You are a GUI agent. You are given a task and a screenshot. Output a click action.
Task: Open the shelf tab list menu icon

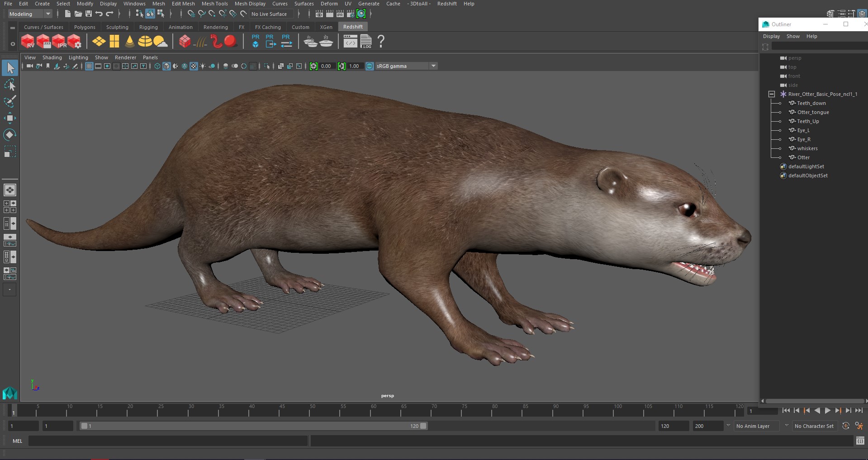coord(13,28)
